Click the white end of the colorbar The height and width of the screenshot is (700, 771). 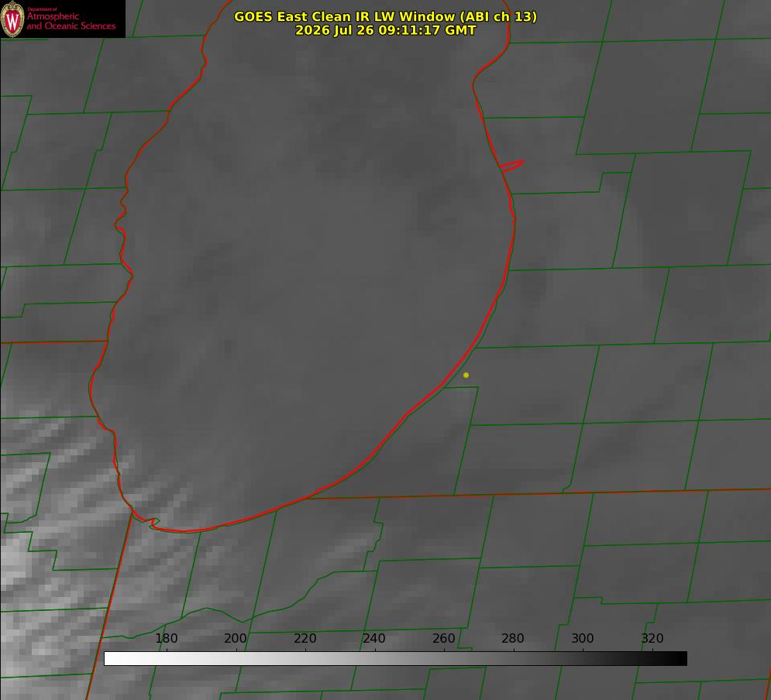click(x=111, y=658)
